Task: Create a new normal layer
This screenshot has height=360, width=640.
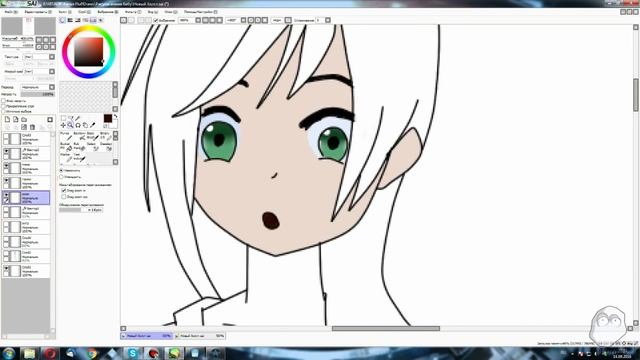Action: [x=7, y=120]
